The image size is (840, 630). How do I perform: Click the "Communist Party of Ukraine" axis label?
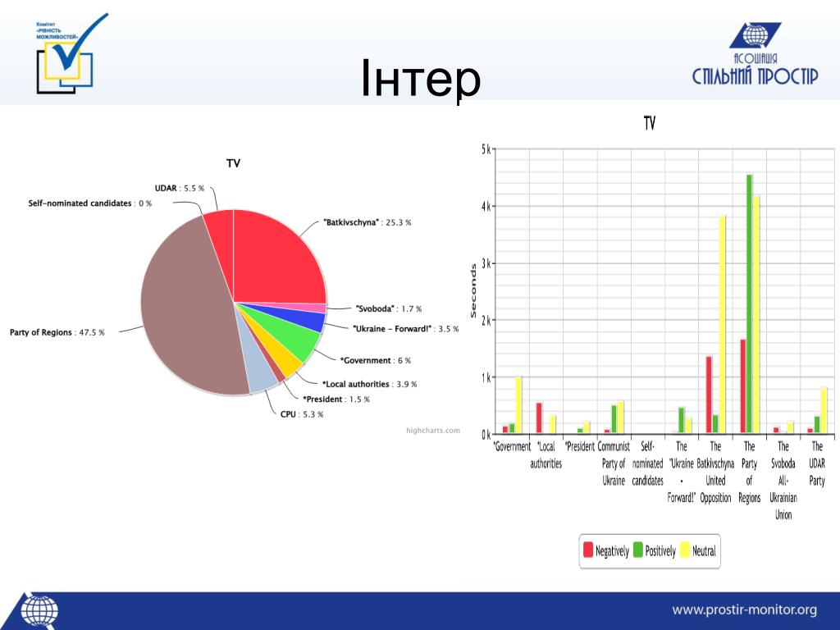point(614,463)
